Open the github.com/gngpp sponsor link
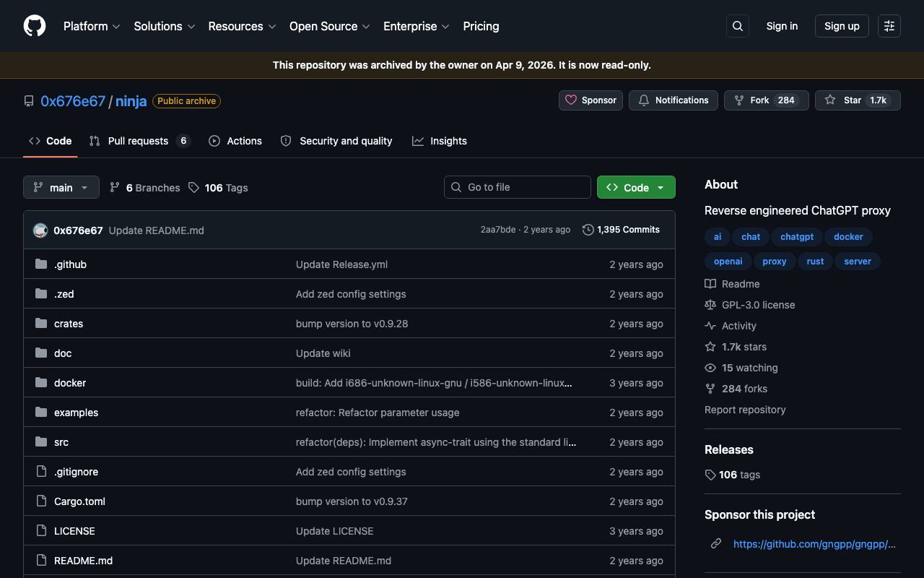This screenshot has height=578, width=924. [814, 544]
